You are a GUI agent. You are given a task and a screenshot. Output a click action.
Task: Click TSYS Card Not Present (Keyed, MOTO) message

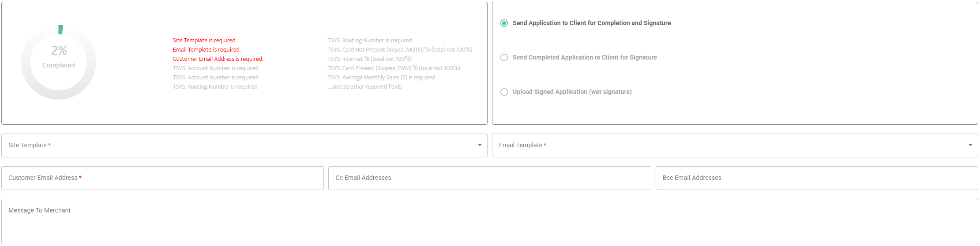399,50
